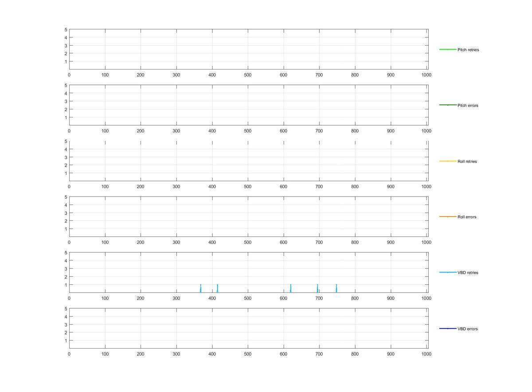
Task: Click the y-axis label 5 of the VBD errors plot
Action: click(x=66, y=309)
